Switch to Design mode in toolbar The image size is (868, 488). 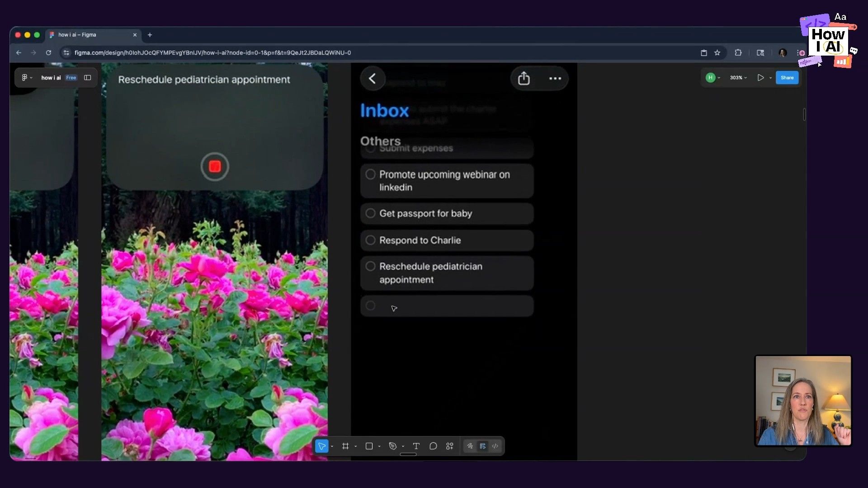pos(483,446)
